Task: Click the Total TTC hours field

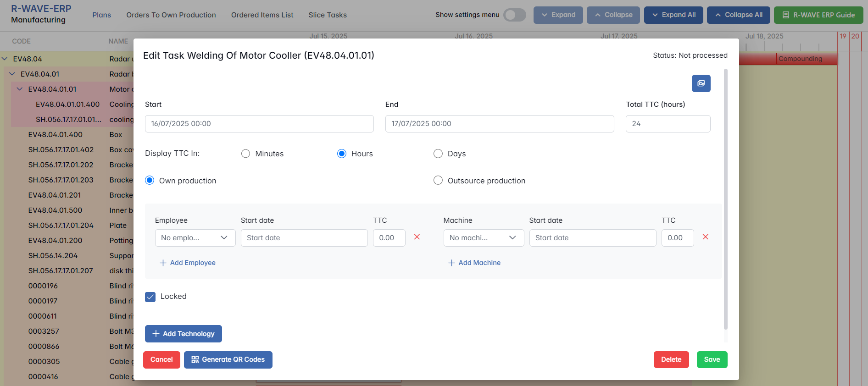Action: pyautogui.click(x=668, y=124)
